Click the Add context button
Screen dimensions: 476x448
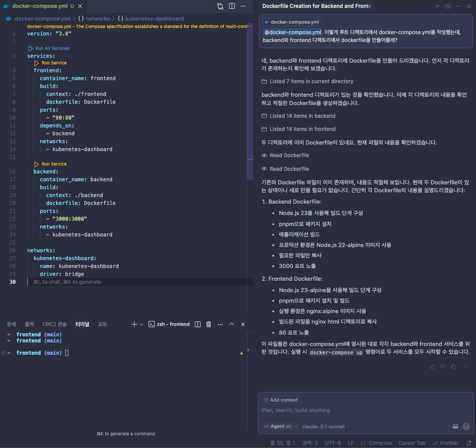pyautogui.click(x=281, y=400)
